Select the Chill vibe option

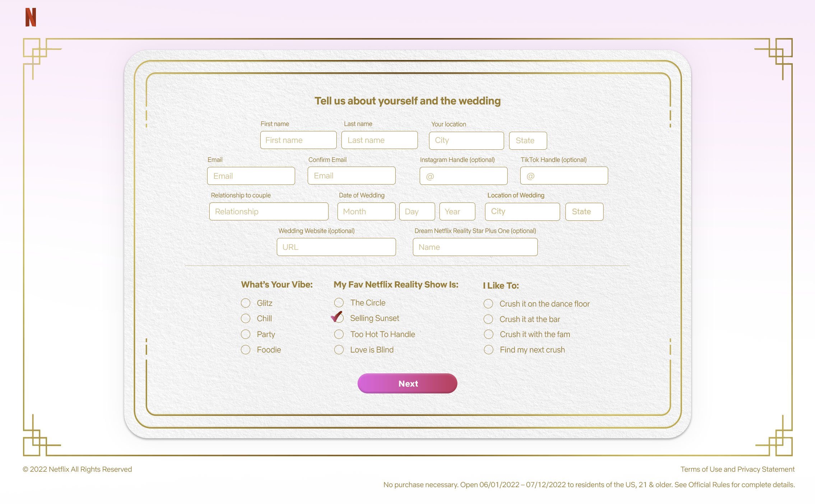tap(246, 318)
